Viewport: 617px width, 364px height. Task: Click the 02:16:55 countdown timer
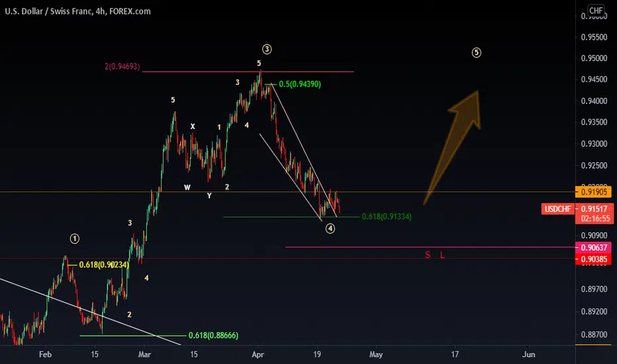click(594, 219)
